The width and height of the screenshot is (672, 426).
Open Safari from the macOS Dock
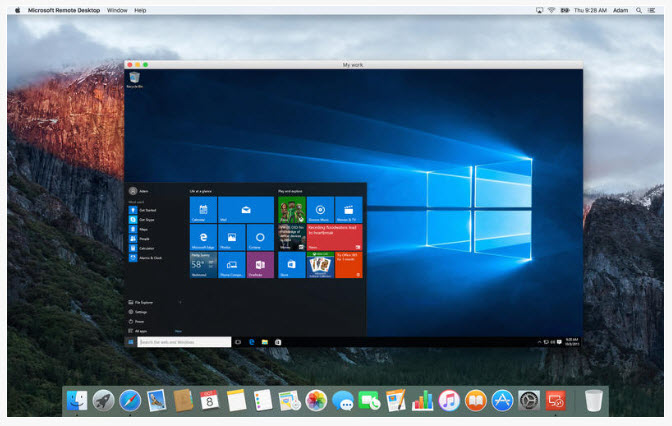pos(129,401)
